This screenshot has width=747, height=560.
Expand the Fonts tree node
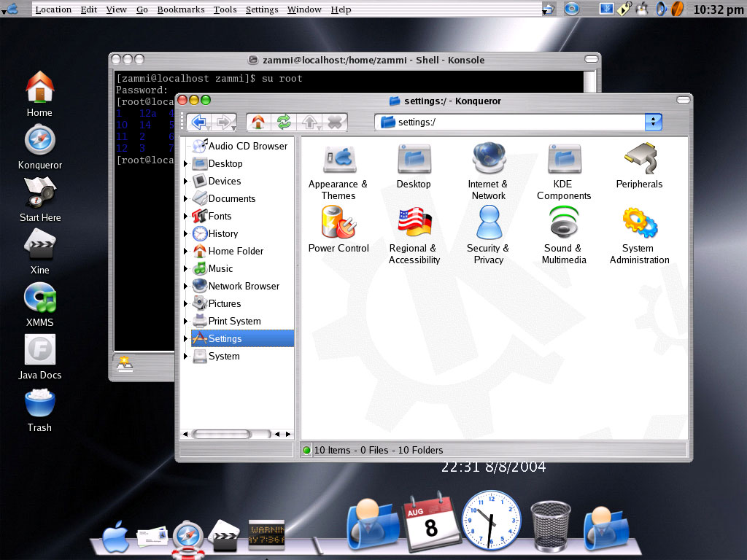[185, 216]
